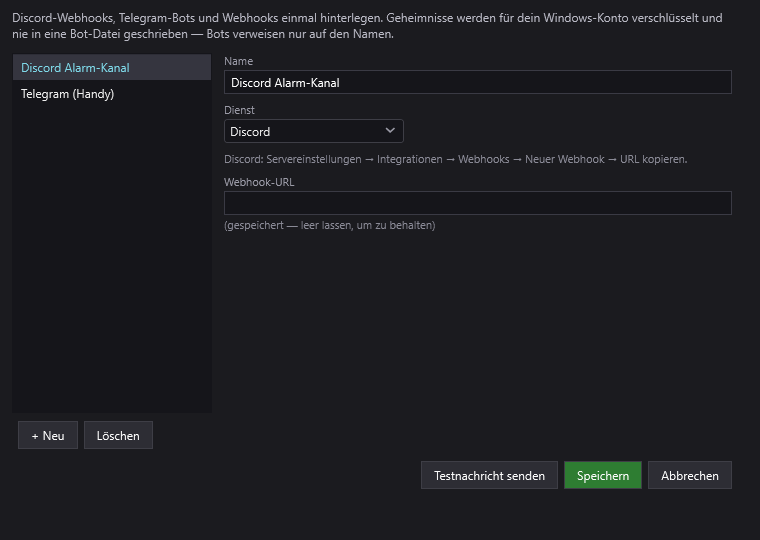Add a new entry with + Neu

[48, 435]
